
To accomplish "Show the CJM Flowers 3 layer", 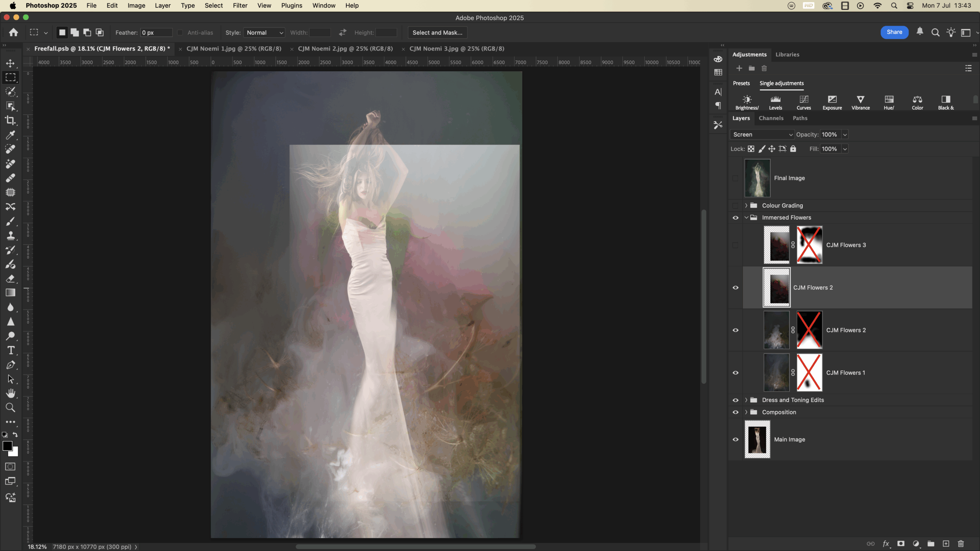I will (x=735, y=245).
